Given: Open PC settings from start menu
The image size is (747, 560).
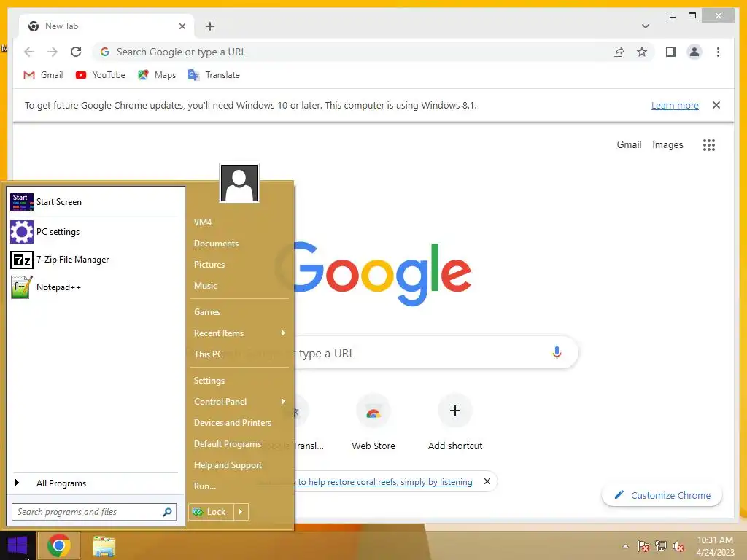Looking at the screenshot, I should pyautogui.click(x=94, y=232).
